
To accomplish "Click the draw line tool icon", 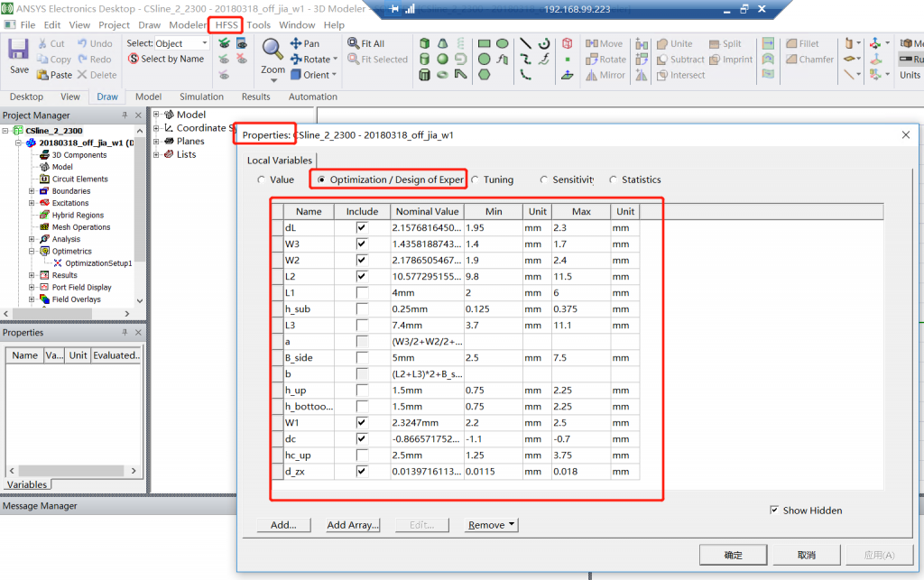I will (x=525, y=42).
